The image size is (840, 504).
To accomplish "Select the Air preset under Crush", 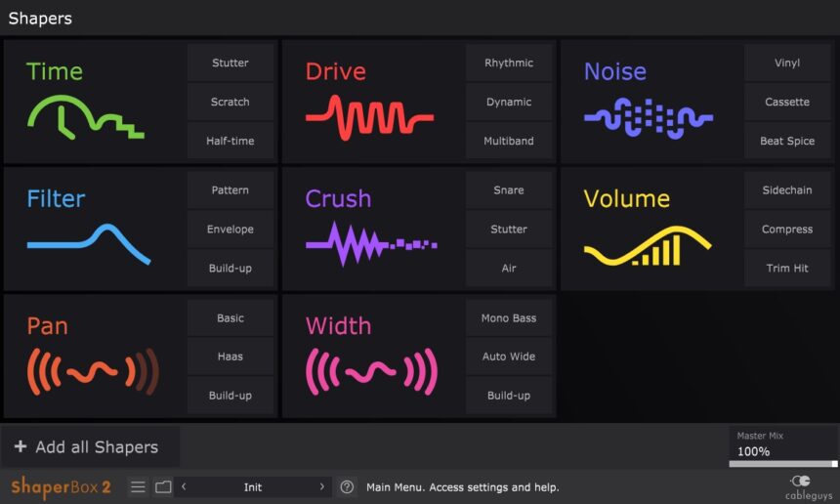I will pos(509,269).
